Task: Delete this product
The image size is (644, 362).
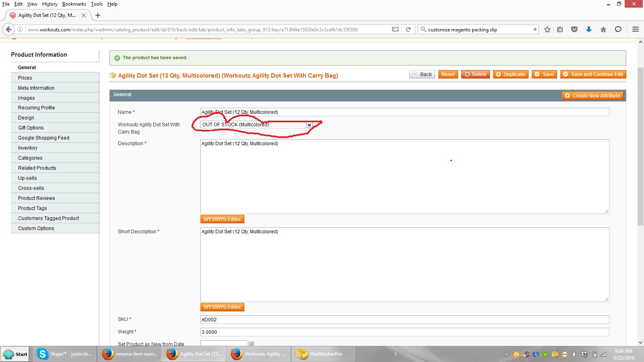Action: [x=475, y=74]
